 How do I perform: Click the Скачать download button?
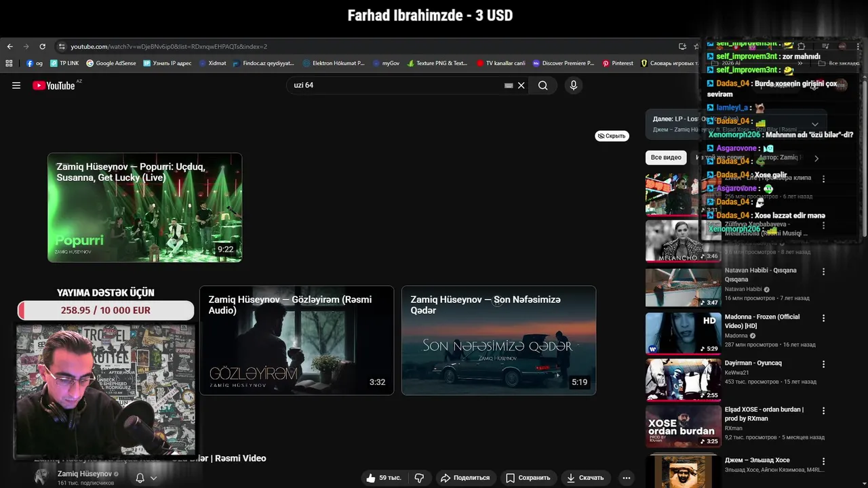tap(585, 478)
